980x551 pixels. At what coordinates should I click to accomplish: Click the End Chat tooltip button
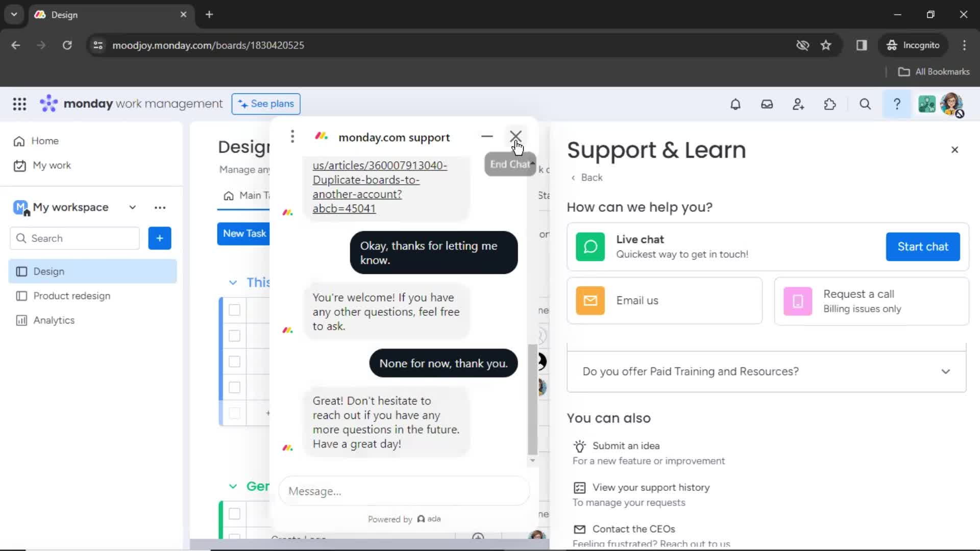coord(509,164)
